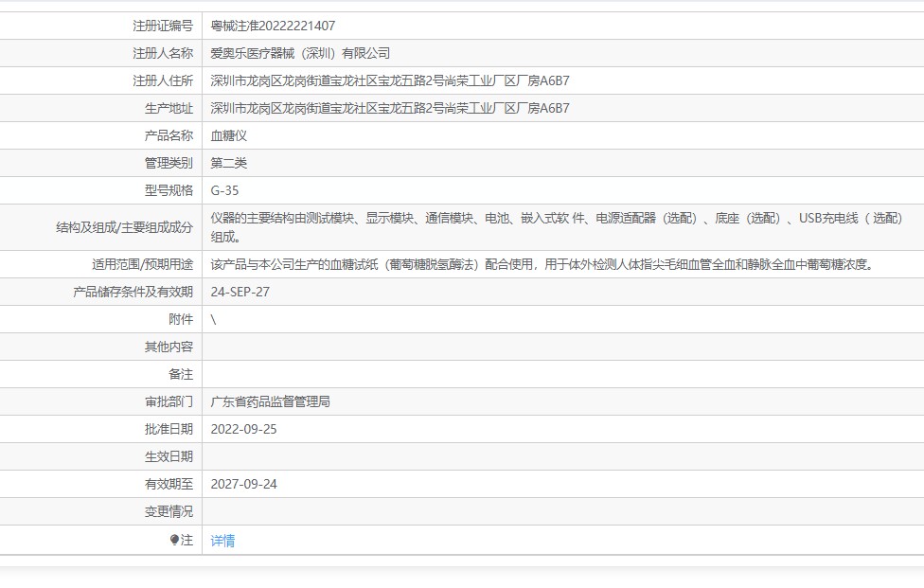Click the 适用范围/预期用途 description text
Viewport: 924px width, 588px height.
point(543,264)
